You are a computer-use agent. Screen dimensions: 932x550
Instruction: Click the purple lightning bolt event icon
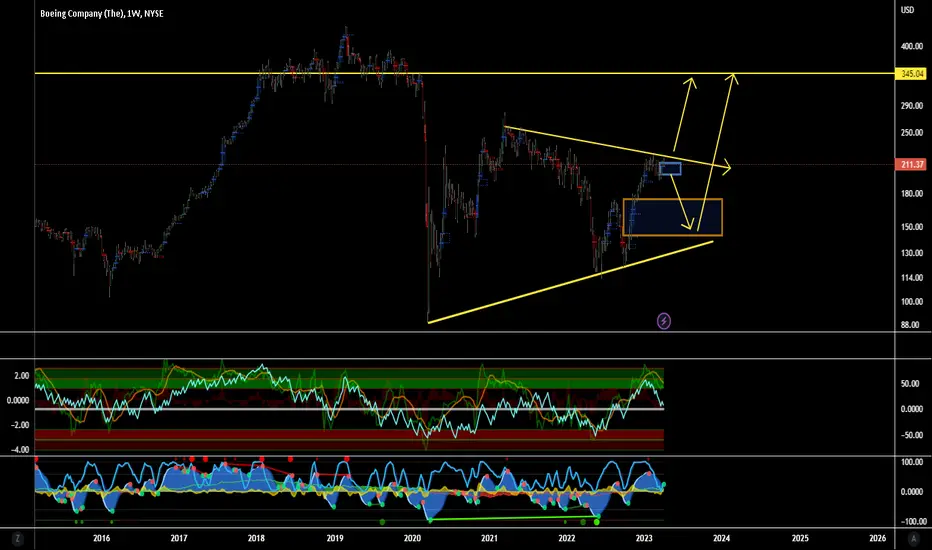click(663, 321)
